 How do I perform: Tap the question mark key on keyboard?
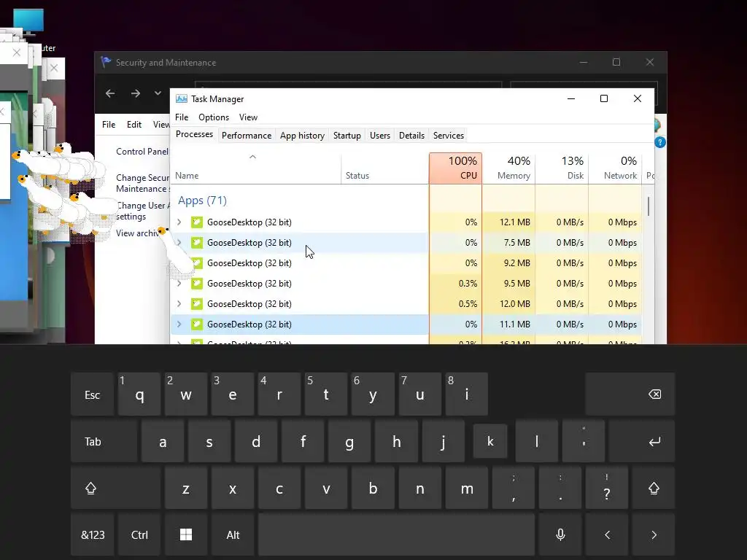pyautogui.click(x=607, y=488)
